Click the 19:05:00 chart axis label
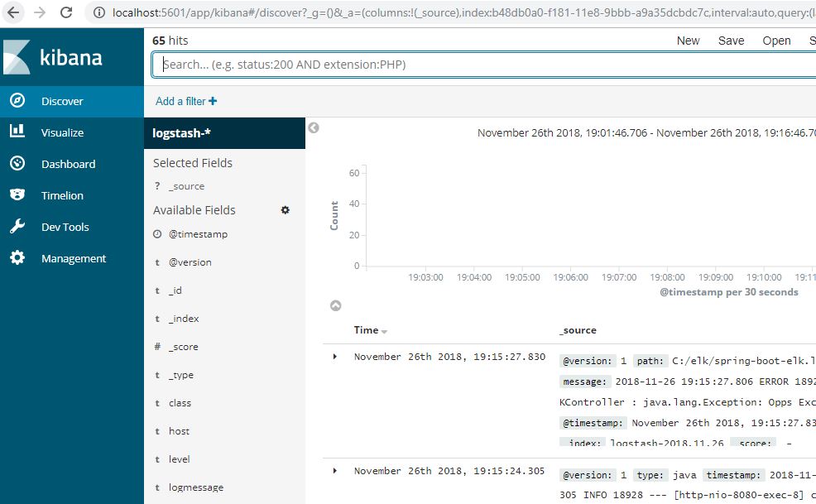 coord(522,277)
